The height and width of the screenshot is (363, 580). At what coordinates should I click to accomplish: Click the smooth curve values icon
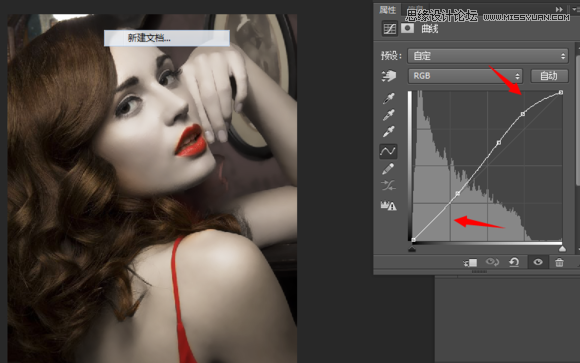[x=388, y=185]
